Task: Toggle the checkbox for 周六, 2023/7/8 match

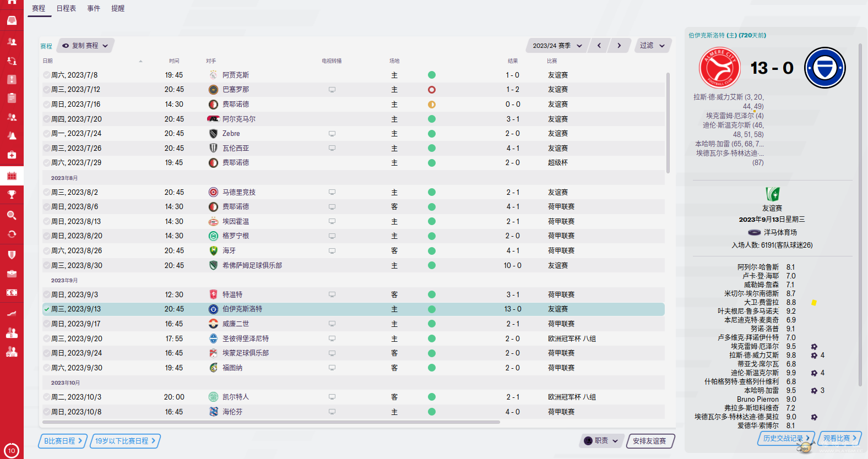Action: pos(46,75)
